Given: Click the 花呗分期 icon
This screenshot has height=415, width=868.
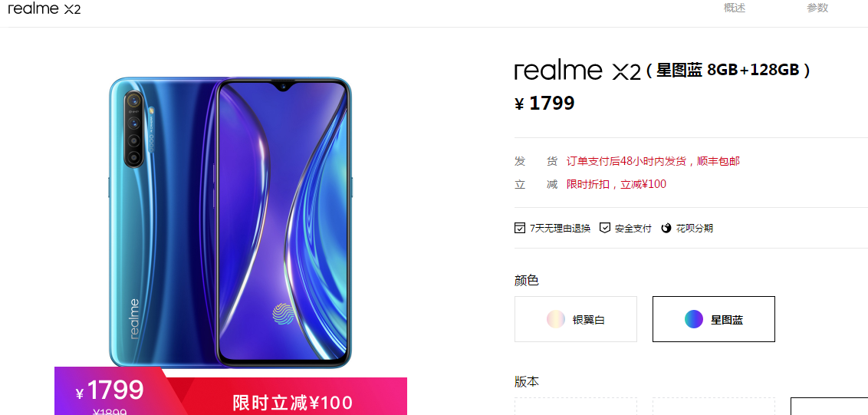Looking at the screenshot, I should 666,228.
